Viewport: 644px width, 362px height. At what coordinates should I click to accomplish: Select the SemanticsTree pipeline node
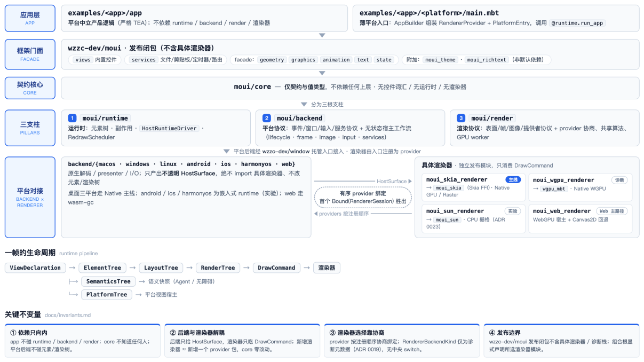click(108, 281)
